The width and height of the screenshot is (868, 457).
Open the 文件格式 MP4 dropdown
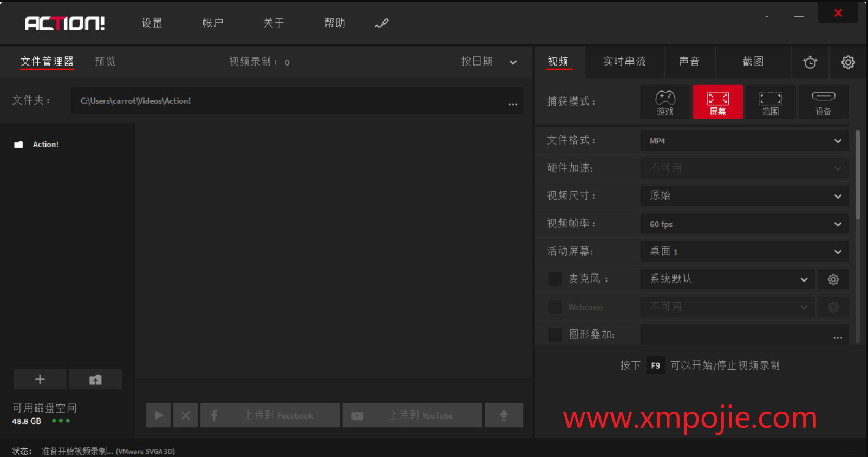(x=745, y=141)
